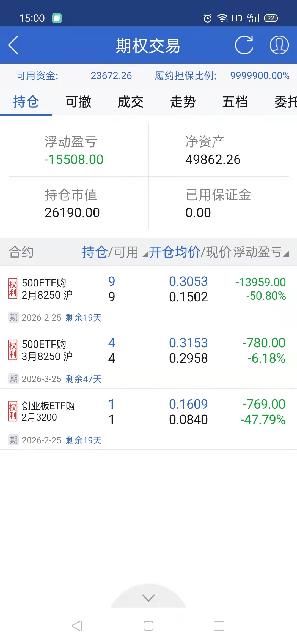Switch to the 可撤 tab
Image resolution: width=297 pixels, height=644 pixels.
pos(78,102)
